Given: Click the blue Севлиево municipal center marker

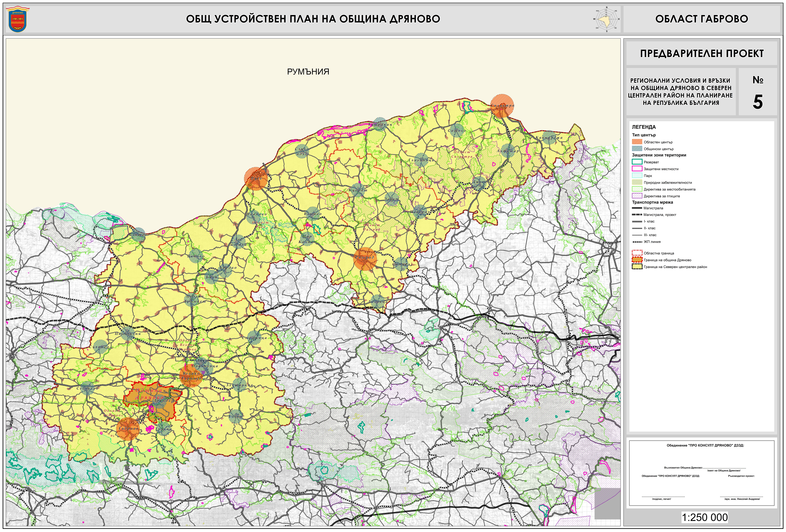Looking at the screenshot, I should point(87,388).
